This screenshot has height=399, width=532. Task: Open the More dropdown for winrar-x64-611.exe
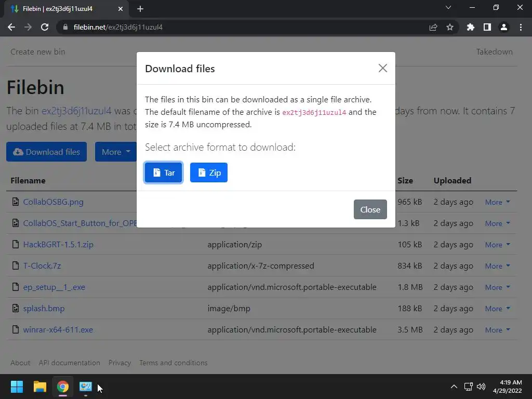[x=497, y=330]
